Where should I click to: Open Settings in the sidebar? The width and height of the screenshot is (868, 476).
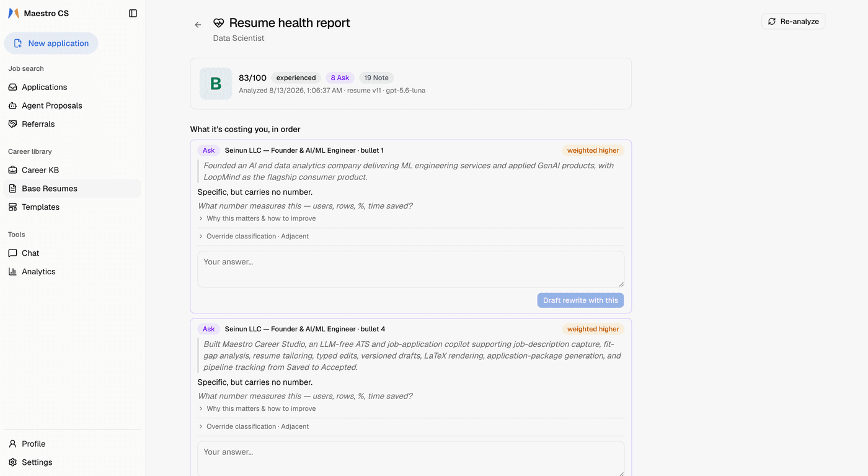tap(73, 462)
